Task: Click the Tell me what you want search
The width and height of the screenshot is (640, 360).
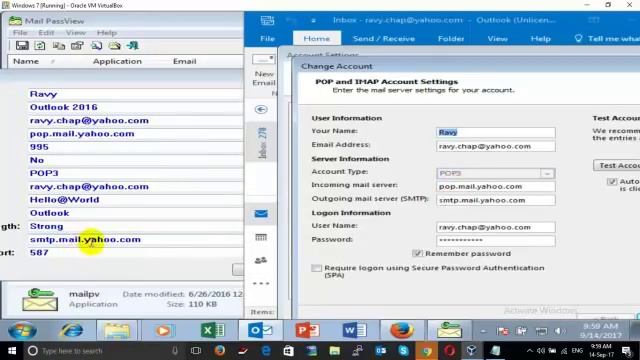Action: [x=607, y=39]
